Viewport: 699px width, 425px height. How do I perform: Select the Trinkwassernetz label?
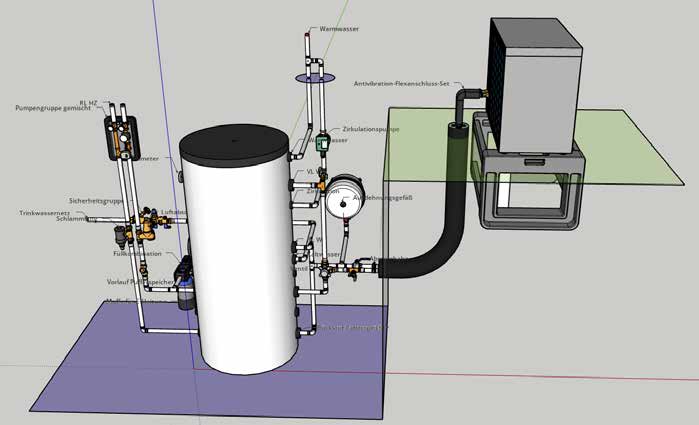[45, 213]
